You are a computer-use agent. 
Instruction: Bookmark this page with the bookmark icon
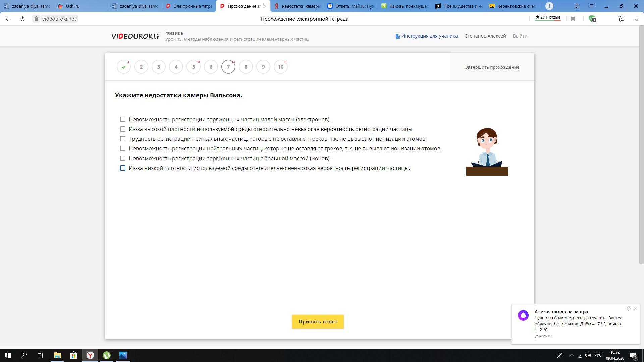pos(573,19)
